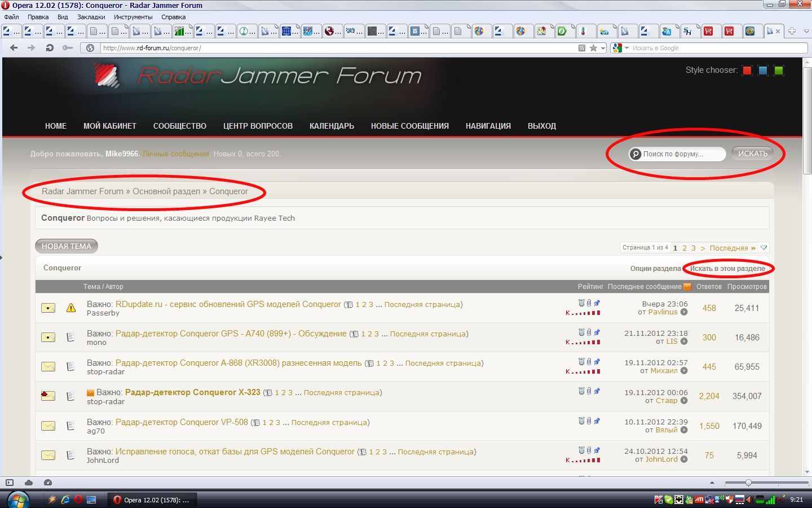
Task: Open the Windows Start button
Action: point(18,500)
